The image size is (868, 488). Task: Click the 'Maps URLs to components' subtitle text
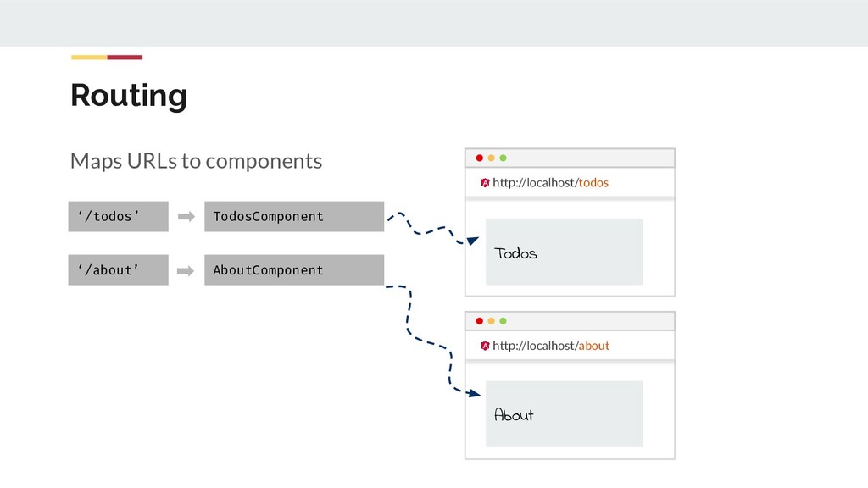pos(196,160)
